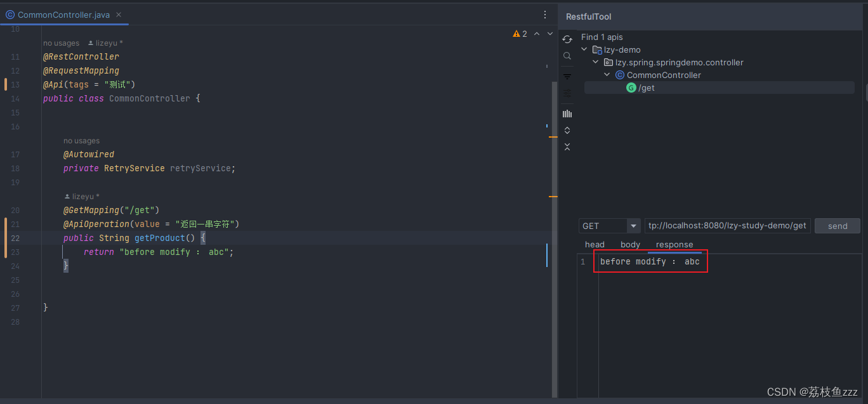Click the green G method icon for /get
The image size is (868, 404).
631,88
